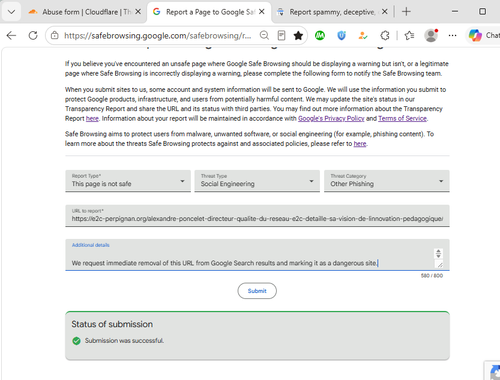This screenshot has width=500, height=380.
Task: Open the Settings and more menu
Action: pyautogui.click(x=452, y=35)
